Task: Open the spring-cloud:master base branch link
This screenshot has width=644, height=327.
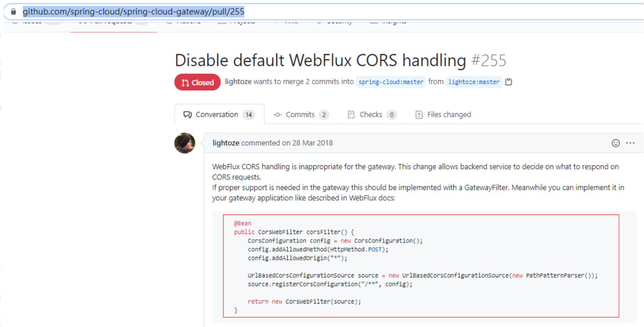Action: (391, 82)
